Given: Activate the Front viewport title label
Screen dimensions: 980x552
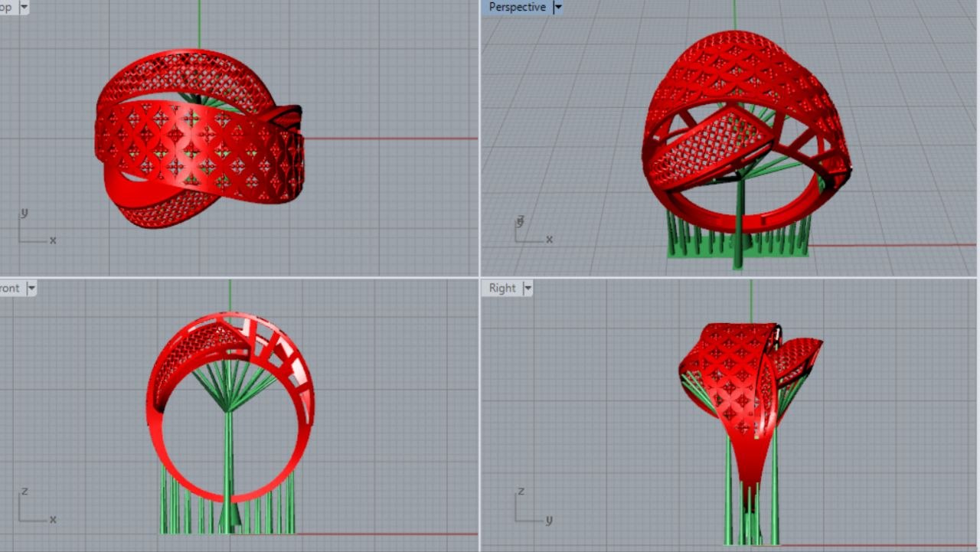Looking at the screenshot, I should click(10, 289).
